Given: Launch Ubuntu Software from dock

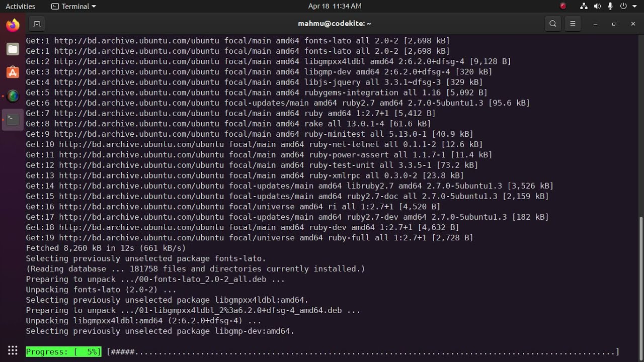Looking at the screenshot, I should point(13,72).
